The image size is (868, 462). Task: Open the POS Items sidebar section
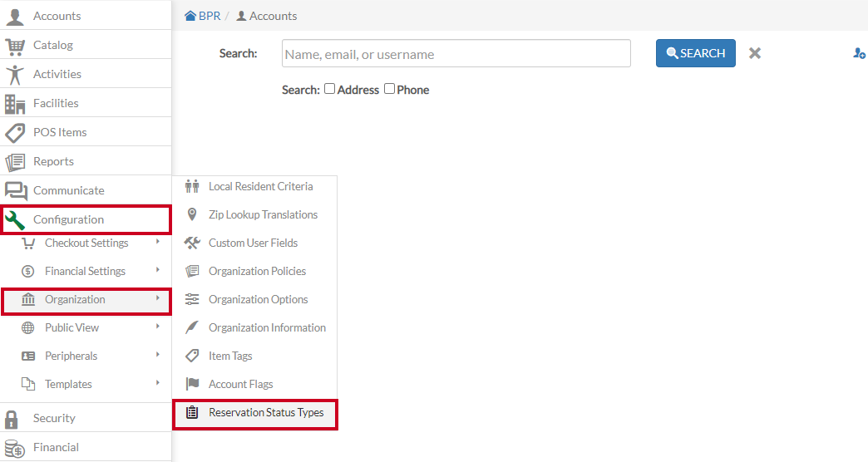tap(86, 131)
